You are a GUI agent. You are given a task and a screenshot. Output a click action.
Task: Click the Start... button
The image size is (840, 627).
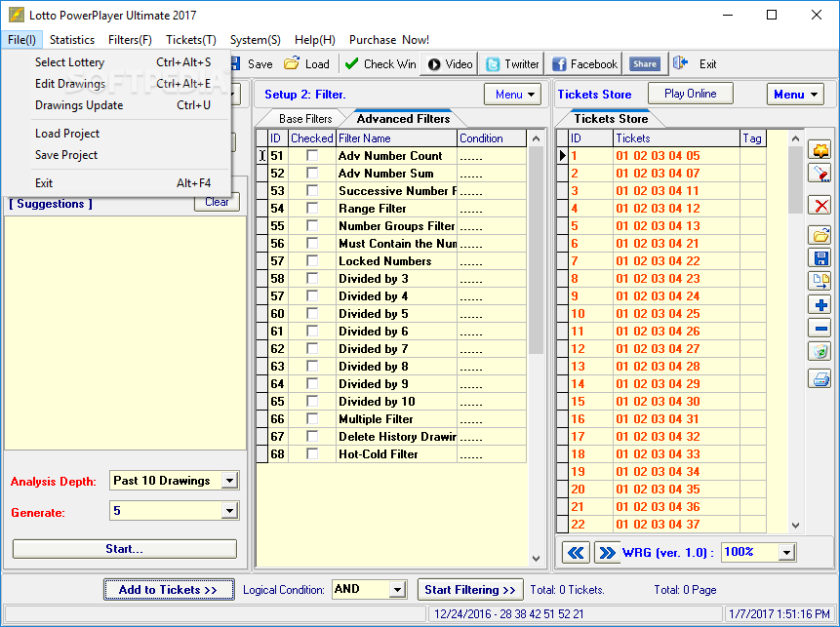124,549
